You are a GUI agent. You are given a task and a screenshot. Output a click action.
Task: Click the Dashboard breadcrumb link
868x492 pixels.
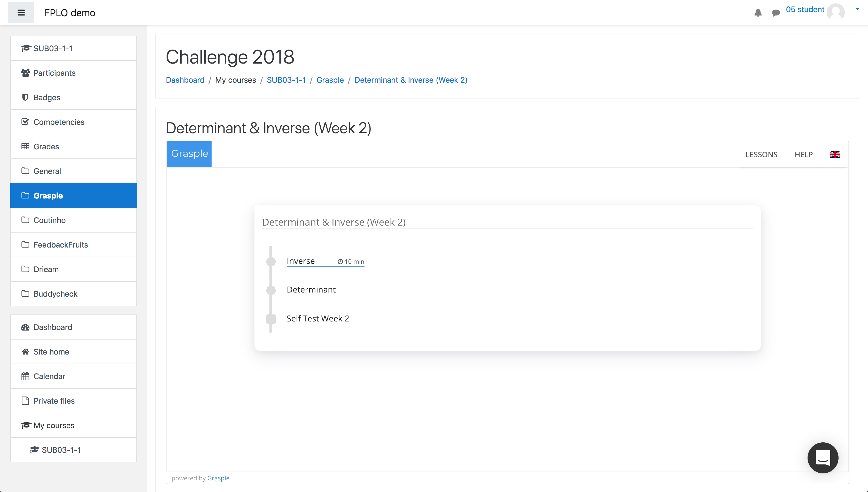click(x=185, y=80)
